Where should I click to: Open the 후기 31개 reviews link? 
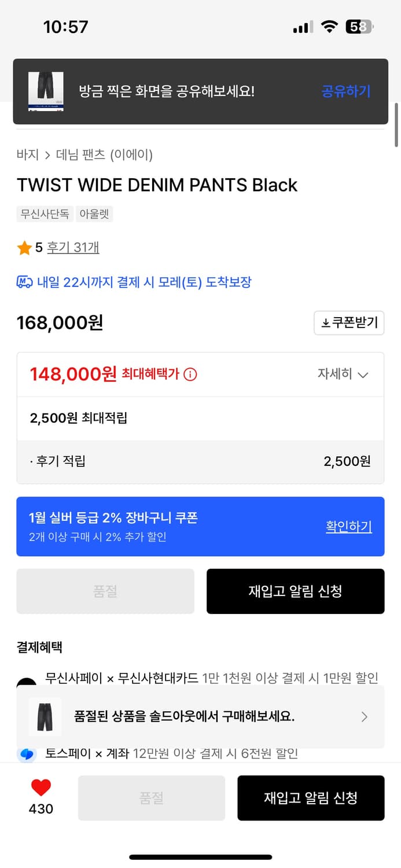click(x=73, y=247)
